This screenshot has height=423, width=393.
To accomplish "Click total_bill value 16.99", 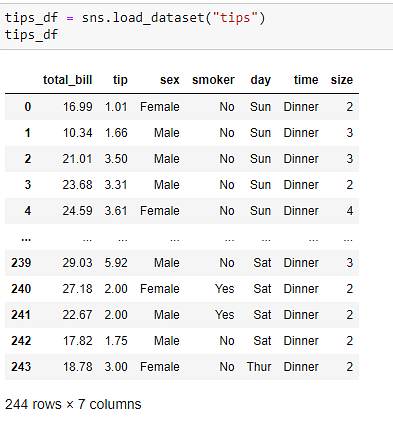I will (78, 107).
